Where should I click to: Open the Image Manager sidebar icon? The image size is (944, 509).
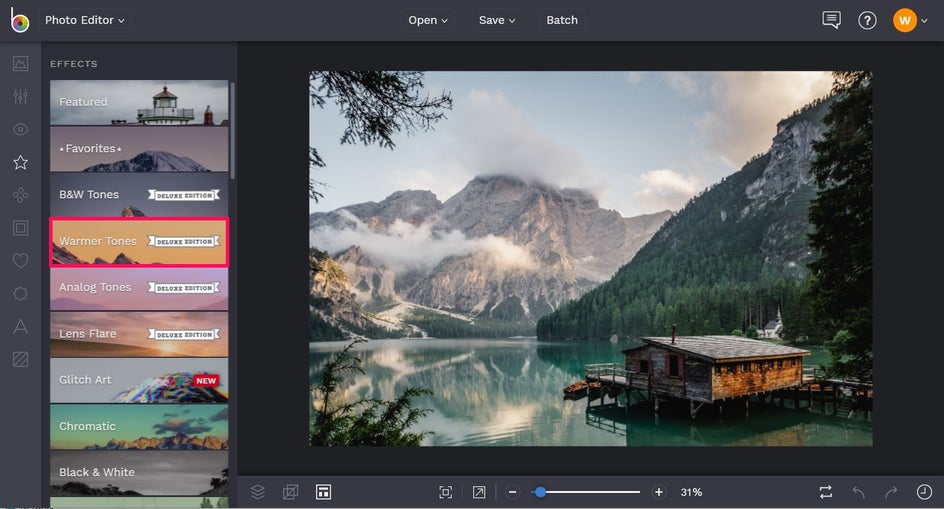[x=20, y=63]
